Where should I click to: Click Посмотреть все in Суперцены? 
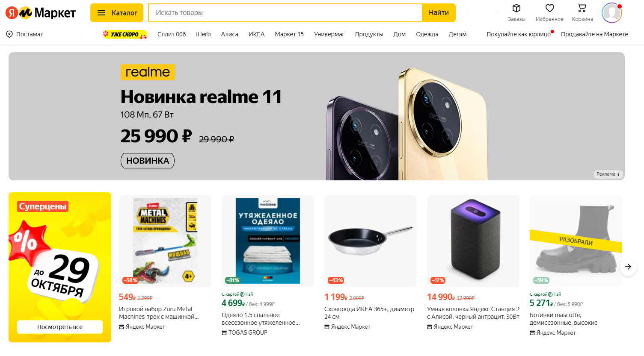point(60,327)
